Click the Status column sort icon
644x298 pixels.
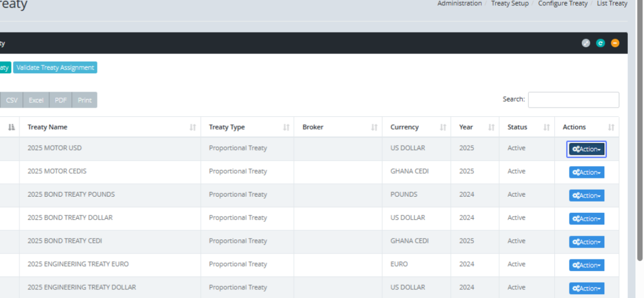coord(546,128)
